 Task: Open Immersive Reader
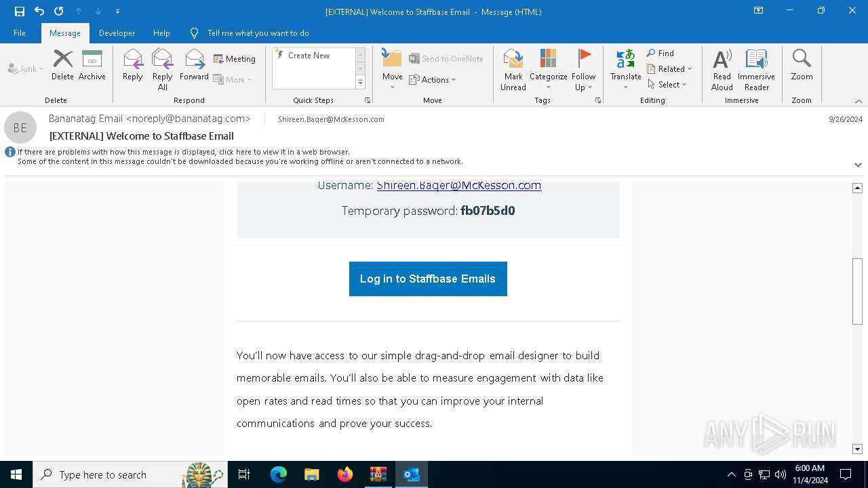coord(756,70)
